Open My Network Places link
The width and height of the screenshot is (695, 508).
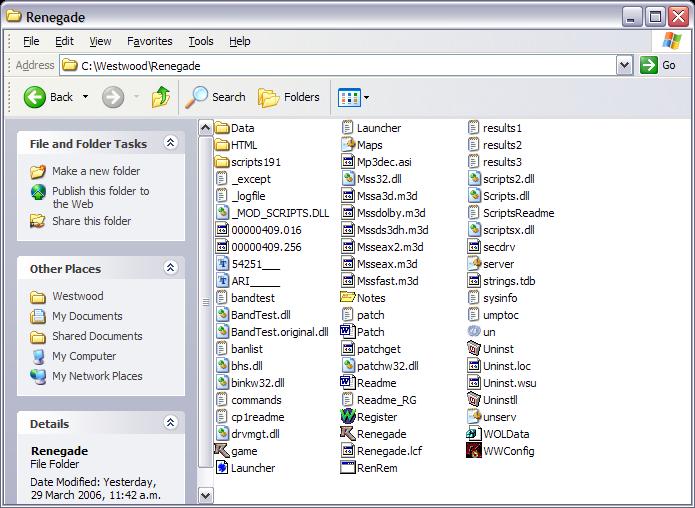[x=97, y=376]
